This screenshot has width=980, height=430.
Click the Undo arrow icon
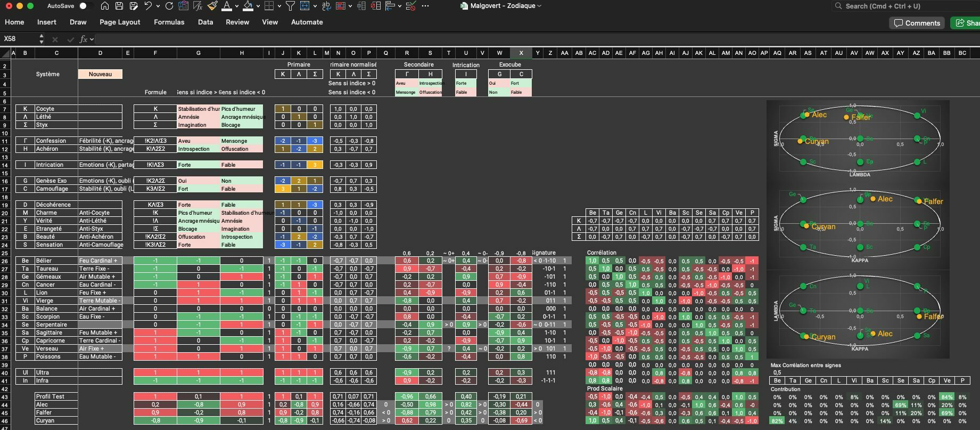click(x=148, y=6)
